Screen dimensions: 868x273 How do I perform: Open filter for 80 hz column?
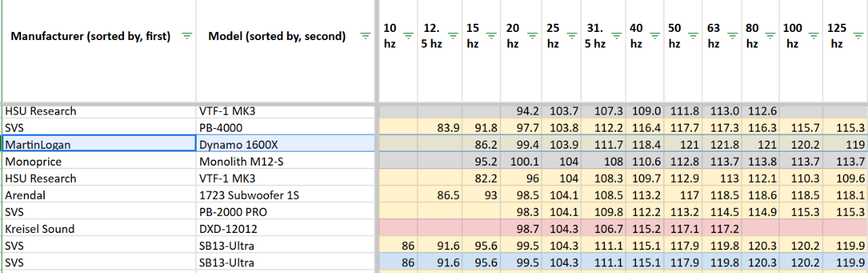pos(770,36)
